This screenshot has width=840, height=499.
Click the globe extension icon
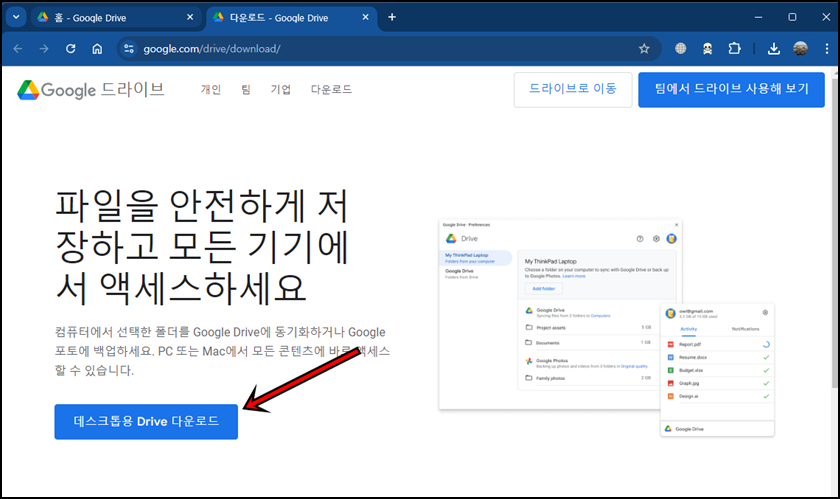tap(680, 49)
